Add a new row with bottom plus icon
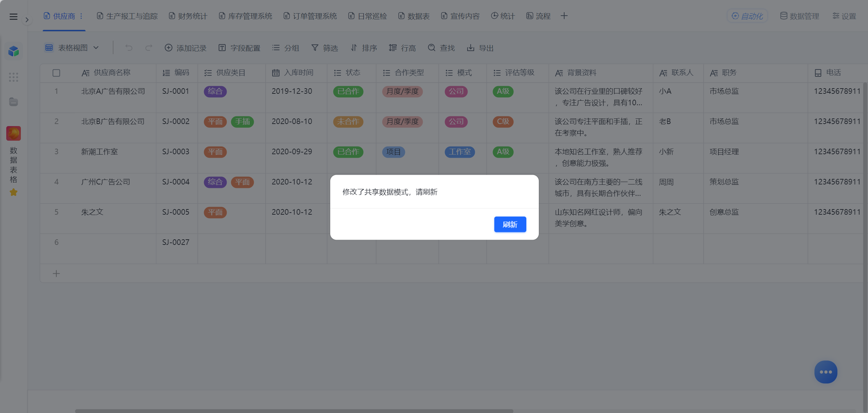The image size is (868, 413). pyautogui.click(x=56, y=274)
